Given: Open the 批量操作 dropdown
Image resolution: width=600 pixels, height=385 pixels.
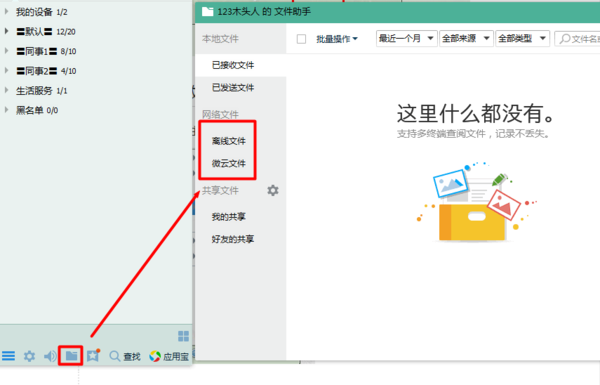Looking at the screenshot, I should tap(337, 39).
